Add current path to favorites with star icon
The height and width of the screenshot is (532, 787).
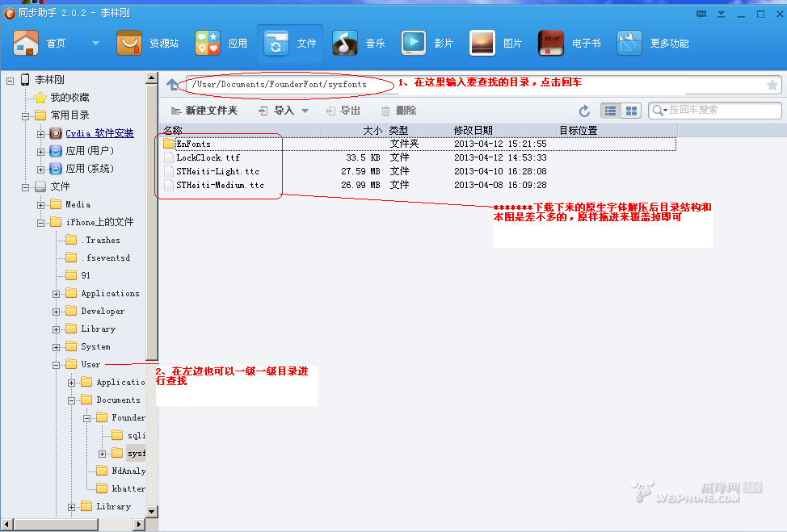pyautogui.click(x=772, y=86)
